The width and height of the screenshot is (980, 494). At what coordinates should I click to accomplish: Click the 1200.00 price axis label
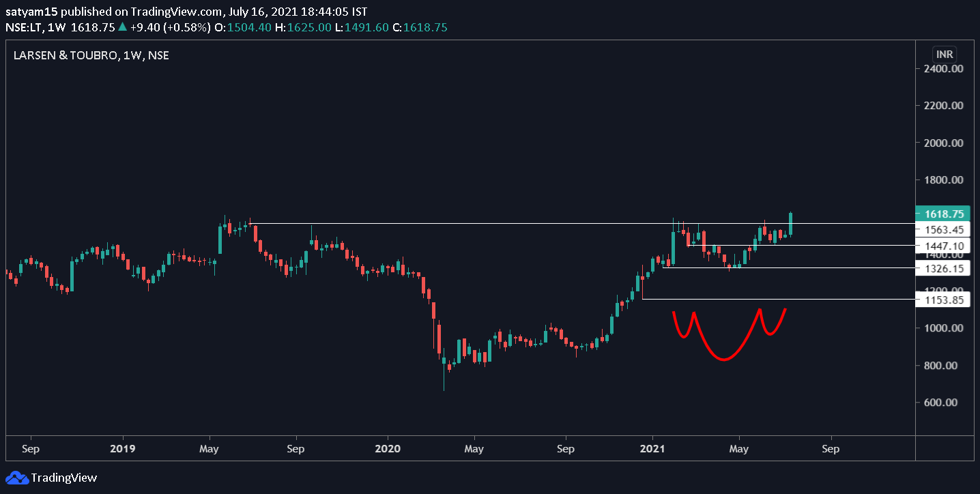944,291
